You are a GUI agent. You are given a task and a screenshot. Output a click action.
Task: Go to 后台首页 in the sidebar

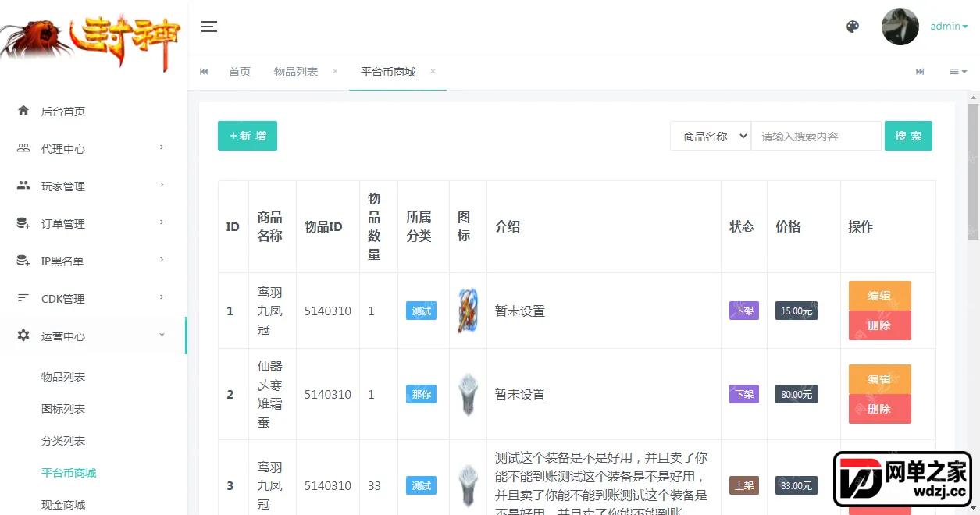[63, 112]
